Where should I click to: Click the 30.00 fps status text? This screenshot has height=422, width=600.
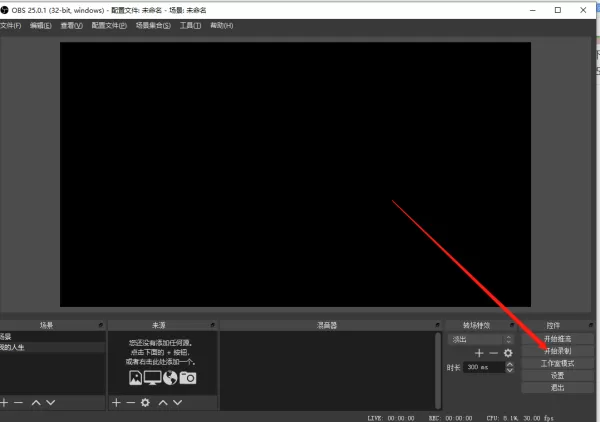coord(538,418)
